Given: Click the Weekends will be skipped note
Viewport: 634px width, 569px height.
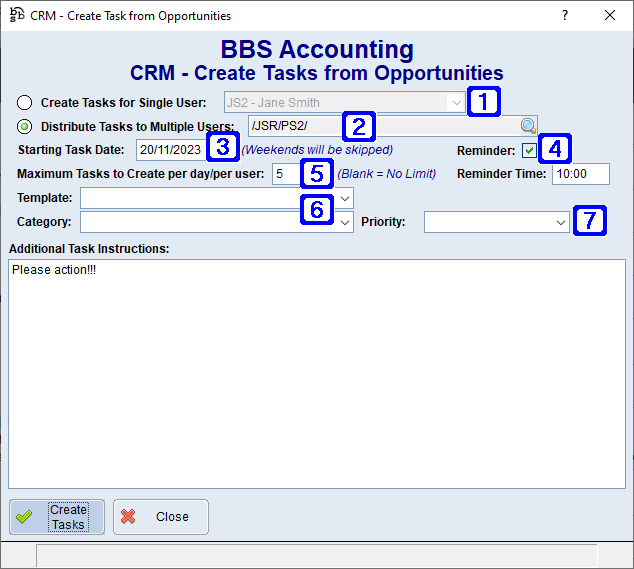Looking at the screenshot, I should click(x=317, y=150).
